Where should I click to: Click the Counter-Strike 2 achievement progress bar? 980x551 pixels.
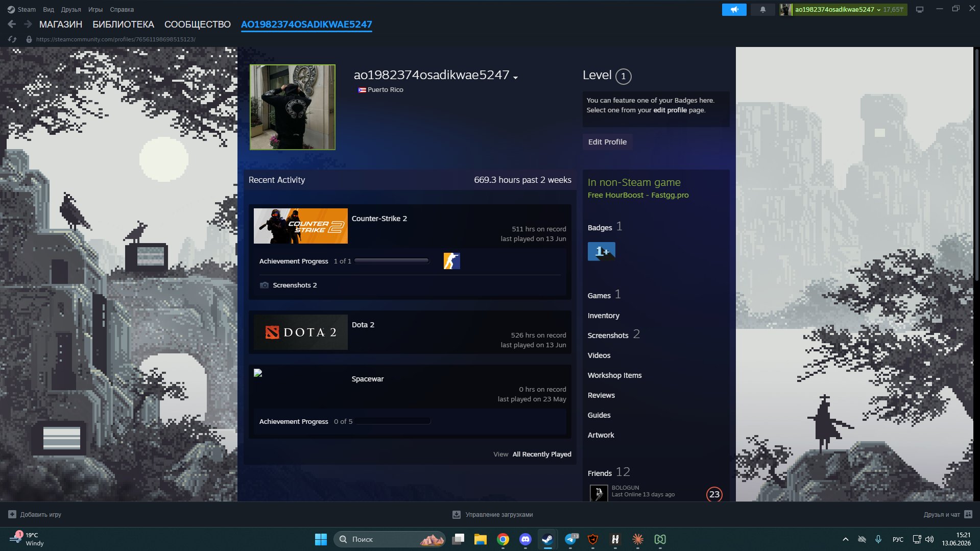click(x=392, y=261)
